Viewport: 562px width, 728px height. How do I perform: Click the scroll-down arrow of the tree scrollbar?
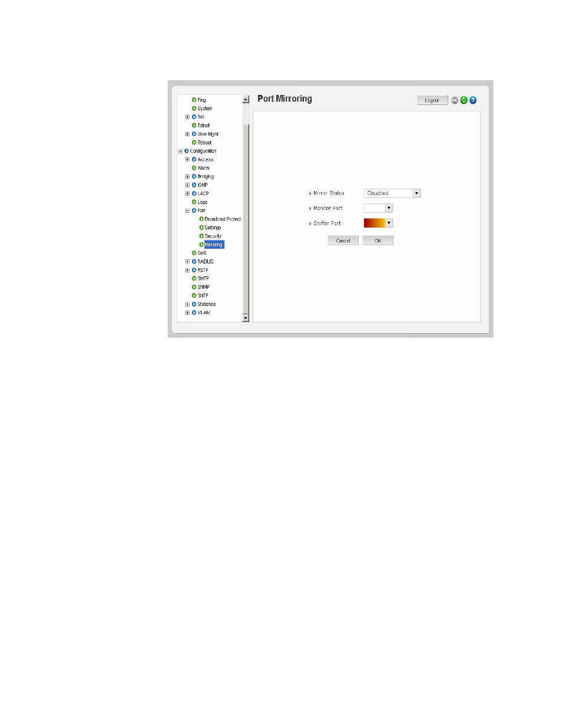pos(246,318)
